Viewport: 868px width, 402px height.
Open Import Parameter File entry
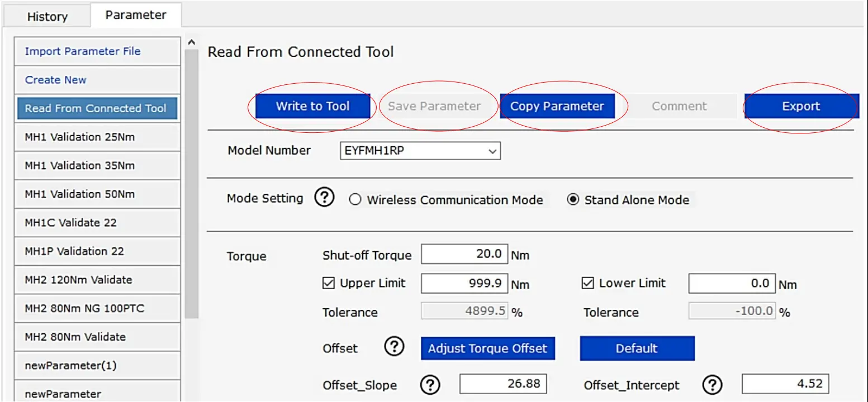pyautogui.click(x=83, y=51)
